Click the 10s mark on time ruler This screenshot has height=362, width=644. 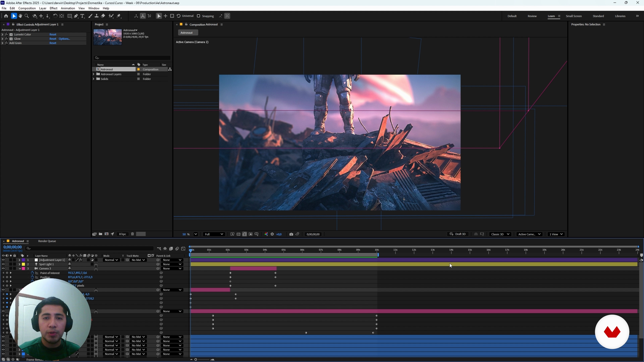[377, 250]
